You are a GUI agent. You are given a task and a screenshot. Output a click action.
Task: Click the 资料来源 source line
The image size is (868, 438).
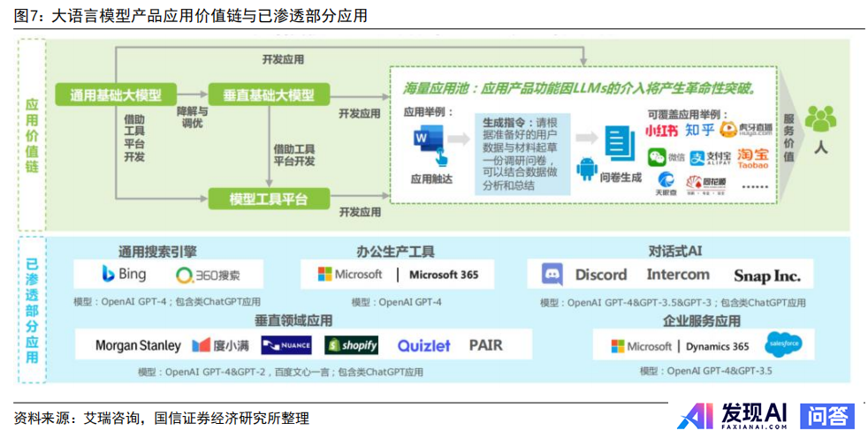click(x=161, y=418)
